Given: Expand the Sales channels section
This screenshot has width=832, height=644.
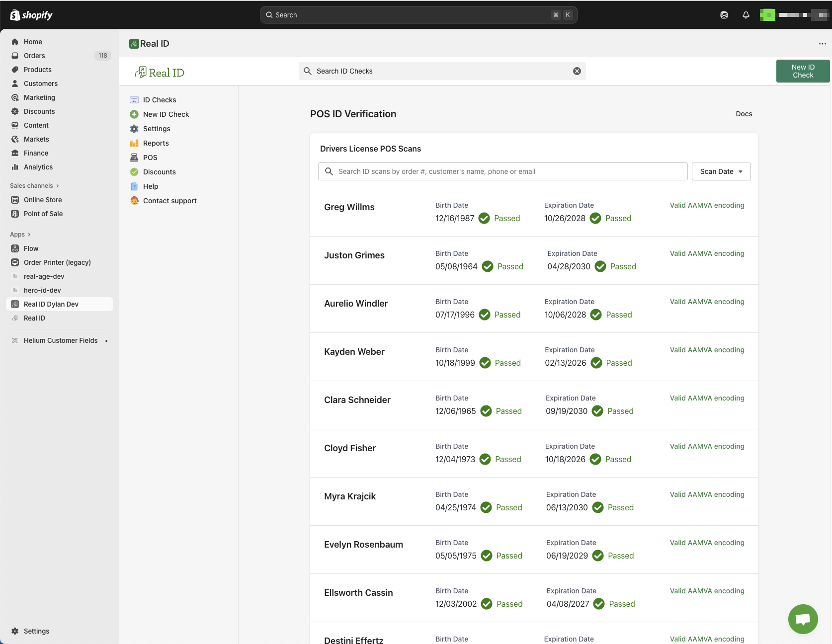Looking at the screenshot, I should pos(34,185).
